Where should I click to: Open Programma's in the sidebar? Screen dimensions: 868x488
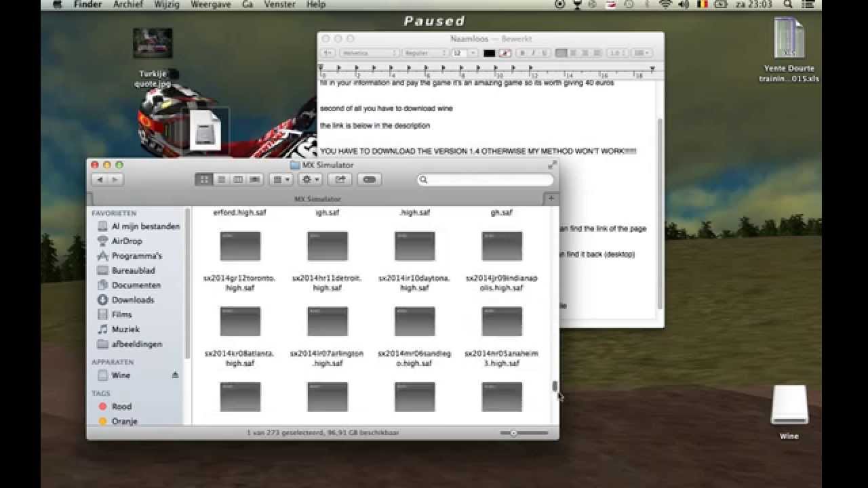coord(130,256)
